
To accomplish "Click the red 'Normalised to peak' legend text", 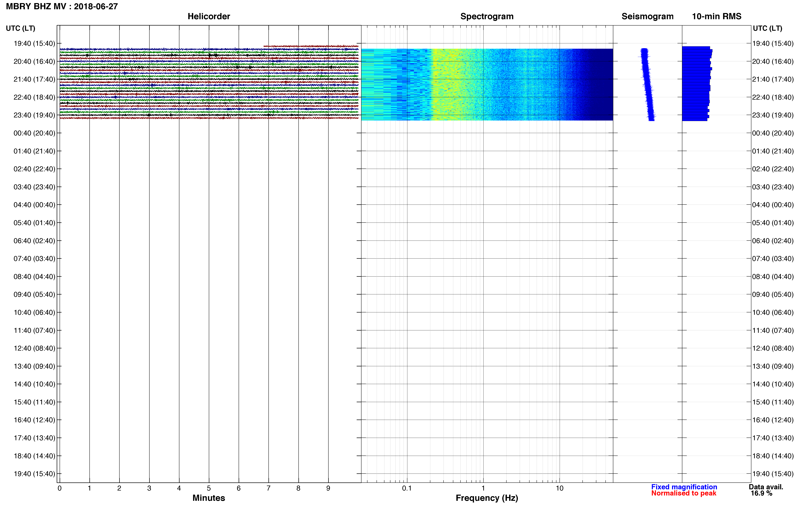I will (x=684, y=493).
